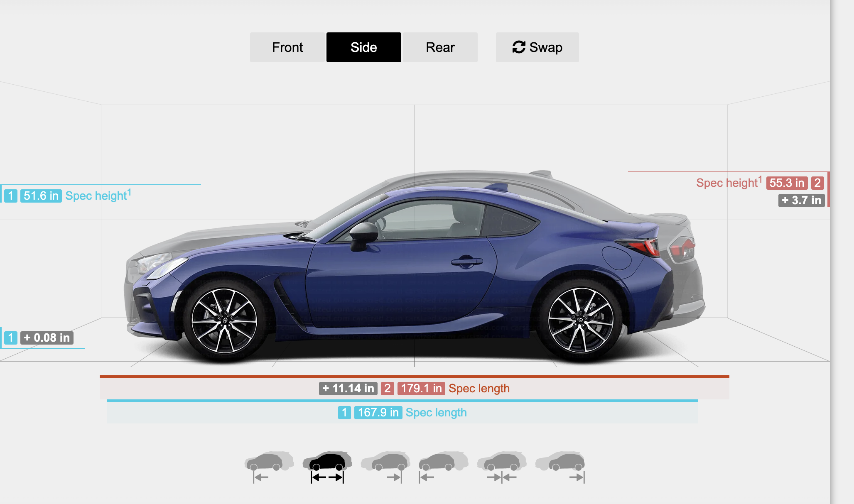Click the + 0.08 in ground clearance badge
Viewport: 854px width, 504px height.
pyautogui.click(x=47, y=338)
